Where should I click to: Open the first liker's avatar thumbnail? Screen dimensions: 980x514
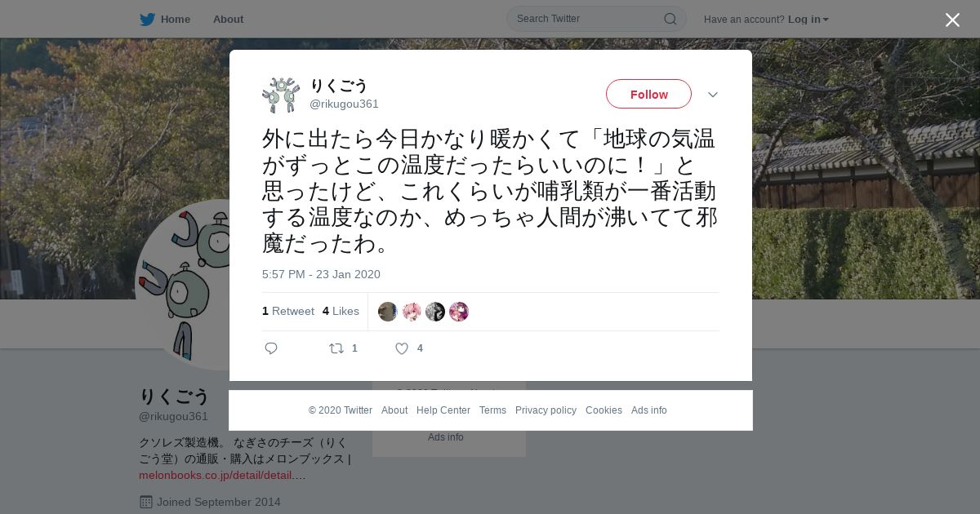pos(388,312)
